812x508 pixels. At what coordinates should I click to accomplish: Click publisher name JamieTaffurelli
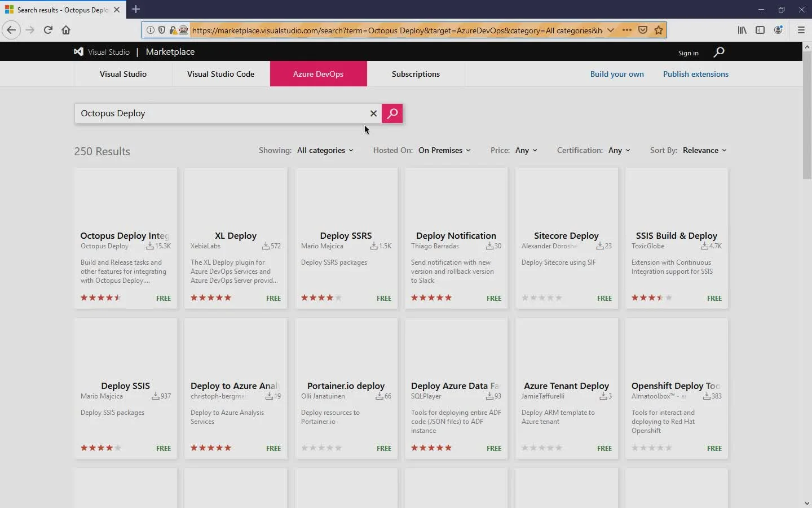543,396
